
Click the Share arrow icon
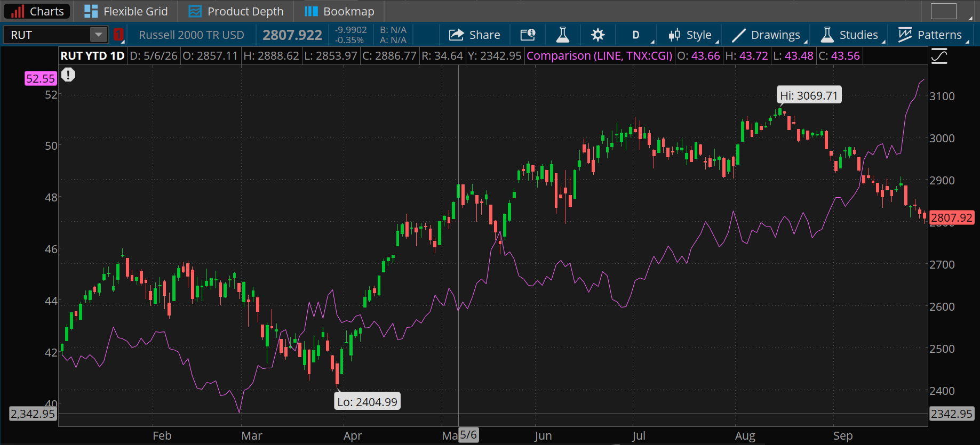point(456,35)
